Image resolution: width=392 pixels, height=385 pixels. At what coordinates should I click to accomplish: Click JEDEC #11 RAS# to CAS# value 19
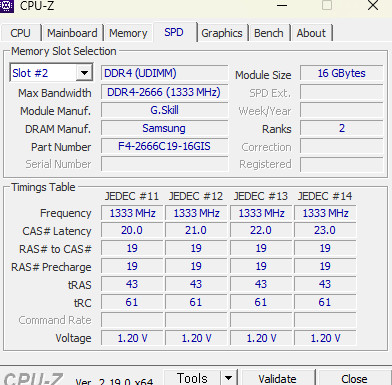[x=132, y=248]
